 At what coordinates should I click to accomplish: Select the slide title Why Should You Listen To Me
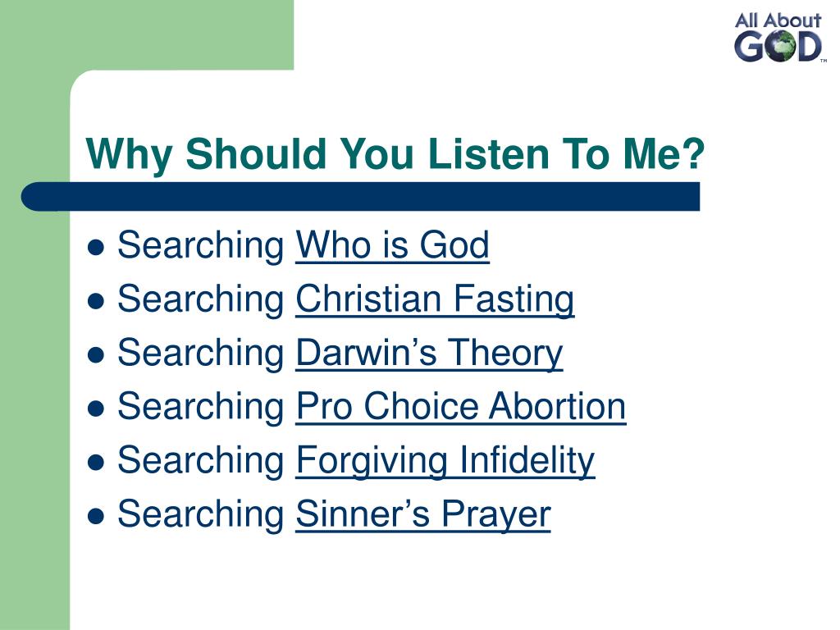point(395,153)
